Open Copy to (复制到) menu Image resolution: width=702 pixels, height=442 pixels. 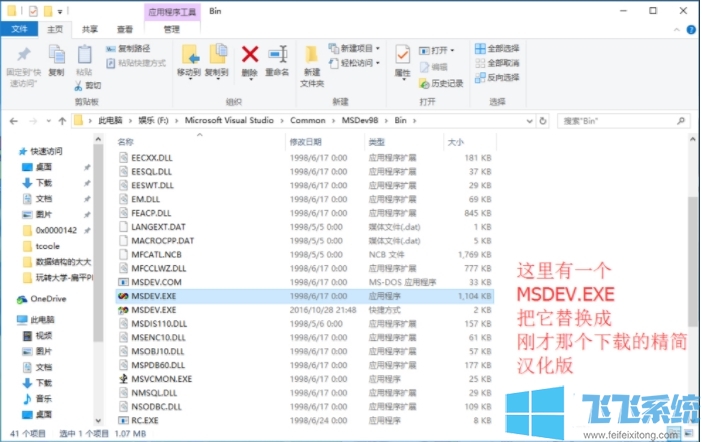tap(217, 62)
